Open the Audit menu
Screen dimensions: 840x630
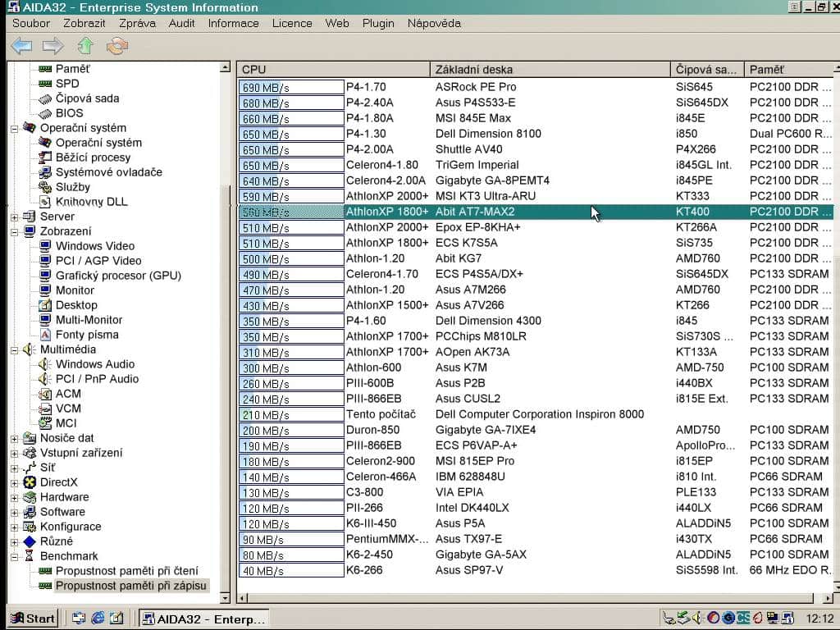(181, 23)
